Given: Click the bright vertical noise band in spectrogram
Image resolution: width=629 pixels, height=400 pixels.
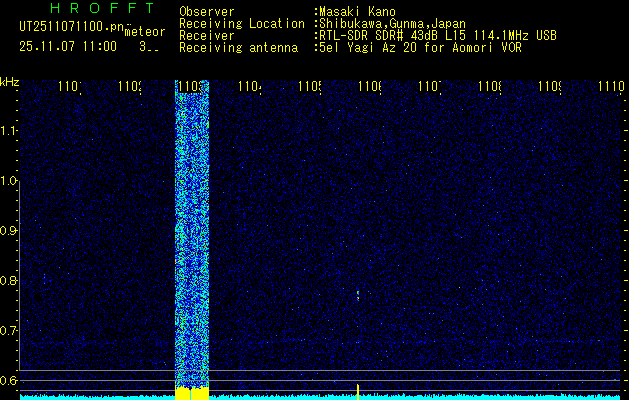Looking at the screenshot, I should [191, 230].
